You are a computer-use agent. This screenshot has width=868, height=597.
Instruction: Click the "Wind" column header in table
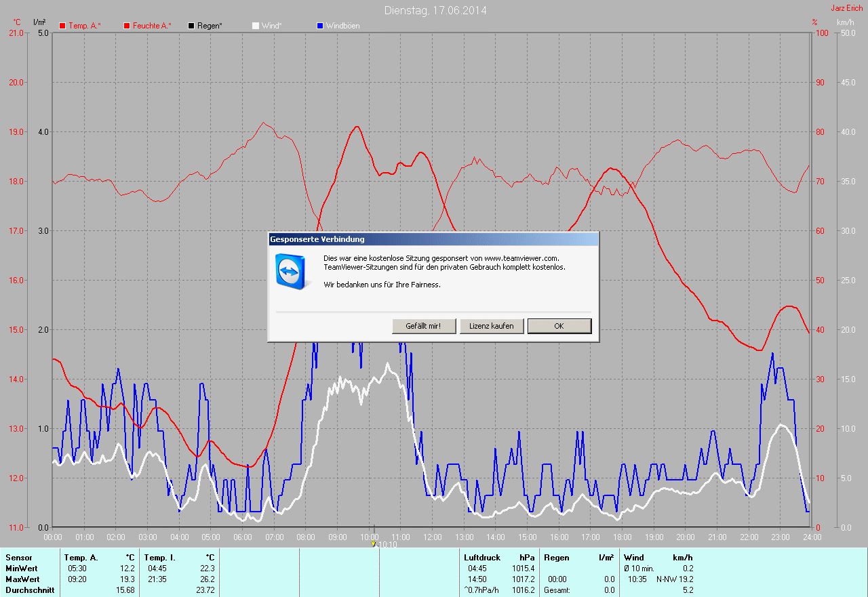(x=634, y=558)
